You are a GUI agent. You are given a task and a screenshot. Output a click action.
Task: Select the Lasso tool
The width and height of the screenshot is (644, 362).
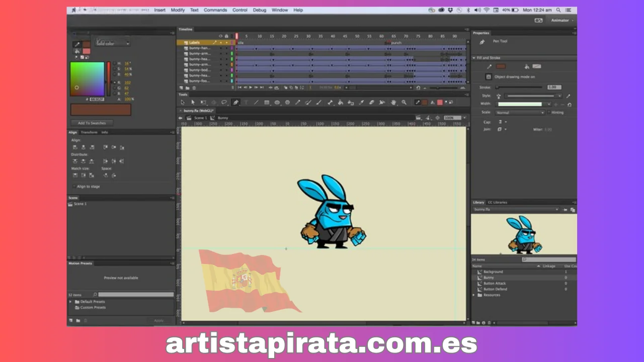click(224, 102)
